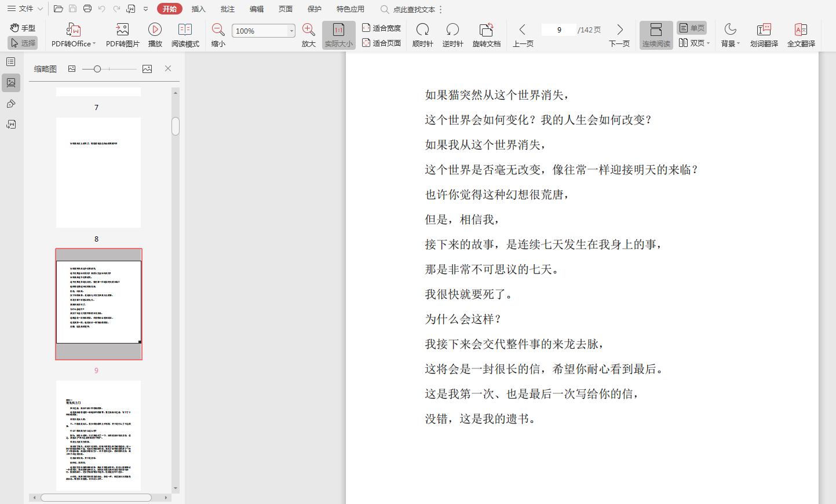Image resolution: width=836 pixels, height=504 pixels.
Task: Open the 文件 menu
Action: pyautogui.click(x=25, y=9)
